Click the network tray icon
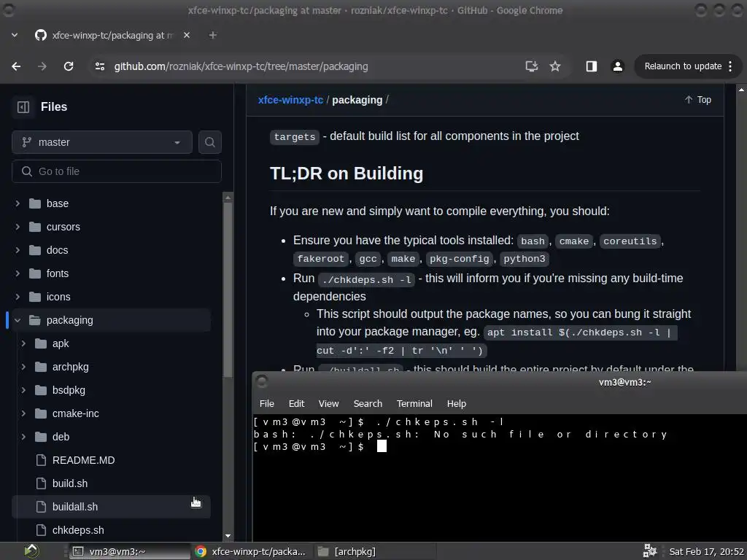This screenshot has height=560, width=747. [650, 551]
